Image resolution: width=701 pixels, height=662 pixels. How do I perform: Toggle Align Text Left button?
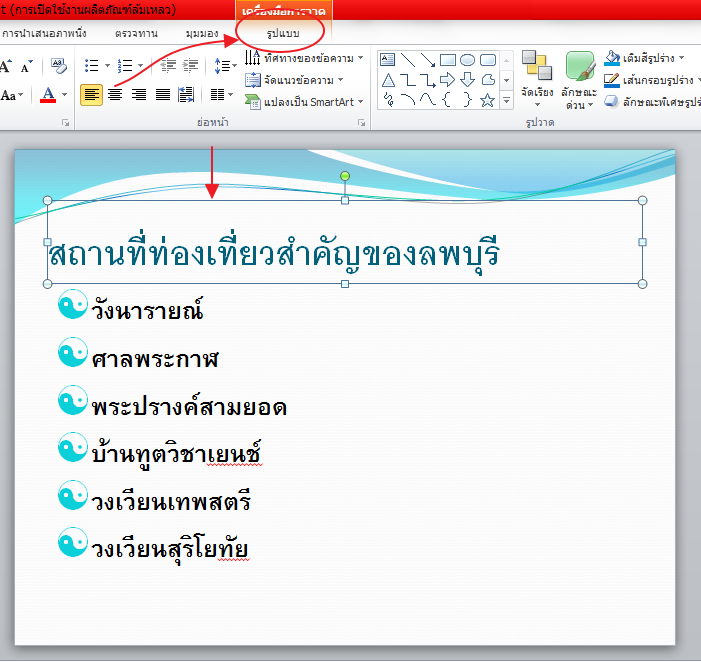pyautogui.click(x=91, y=95)
